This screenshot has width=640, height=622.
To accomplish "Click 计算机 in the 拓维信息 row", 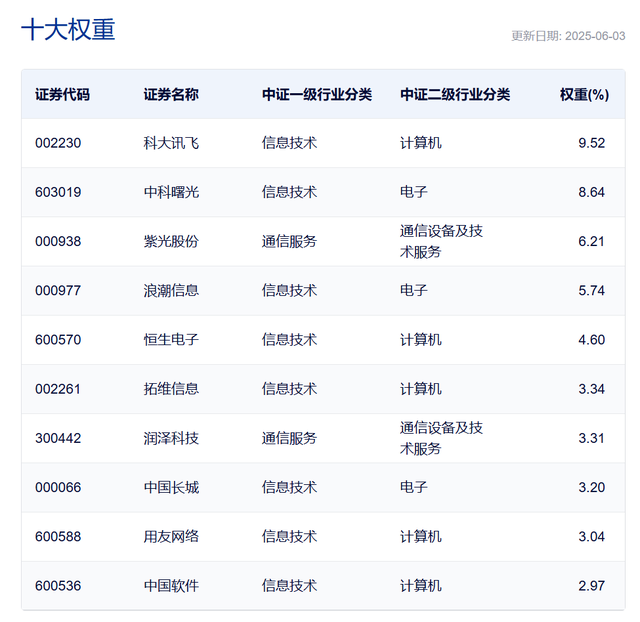I will [x=420, y=389].
